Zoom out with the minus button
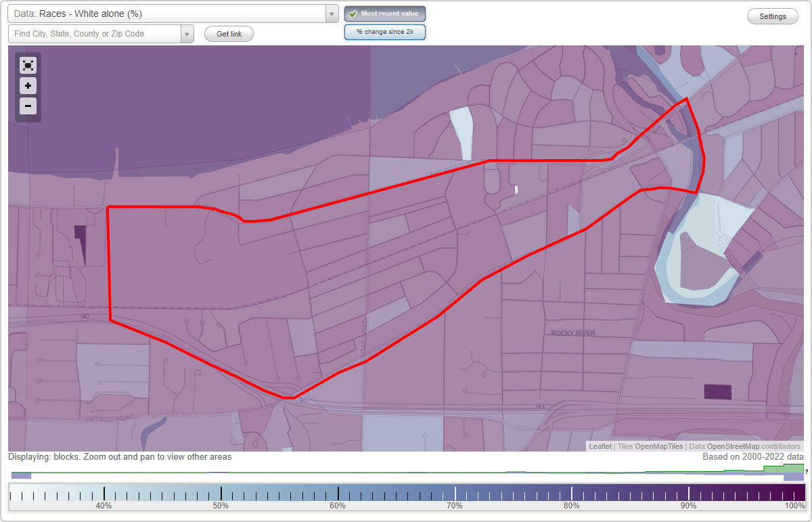Viewport: 812px width, 522px height. click(x=28, y=106)
